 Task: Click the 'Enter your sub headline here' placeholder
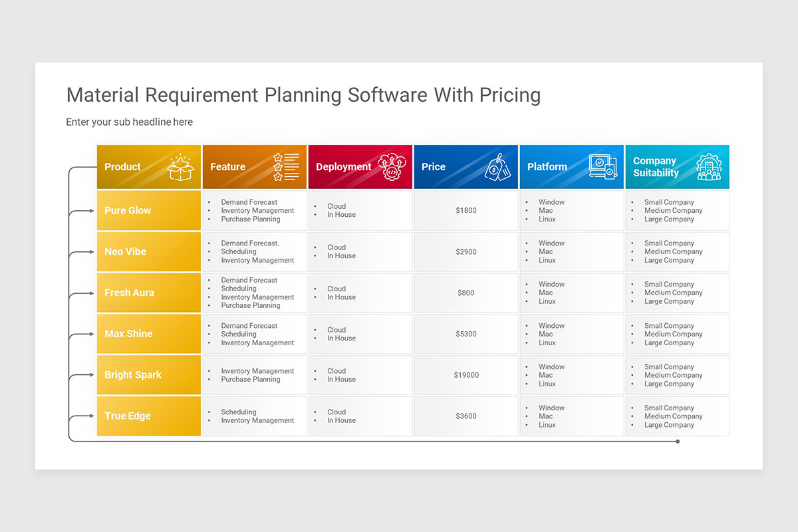(x=130, y=122)
